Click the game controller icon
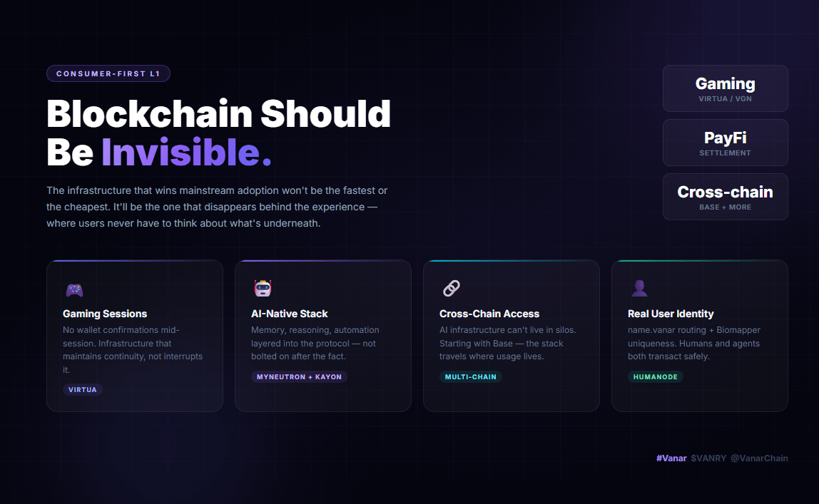Screen dimensions: 819x504 74,289
